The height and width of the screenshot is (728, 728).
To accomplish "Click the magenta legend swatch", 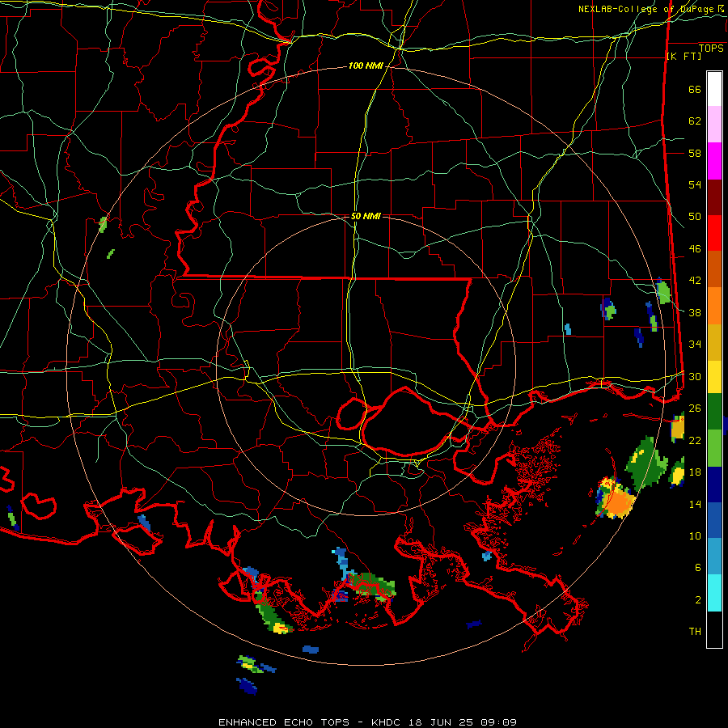I will pos(714,161).
